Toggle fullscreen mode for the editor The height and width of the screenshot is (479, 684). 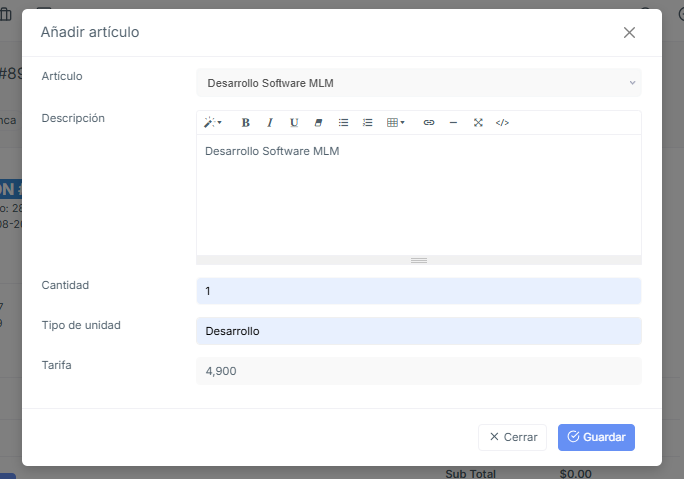478,123
